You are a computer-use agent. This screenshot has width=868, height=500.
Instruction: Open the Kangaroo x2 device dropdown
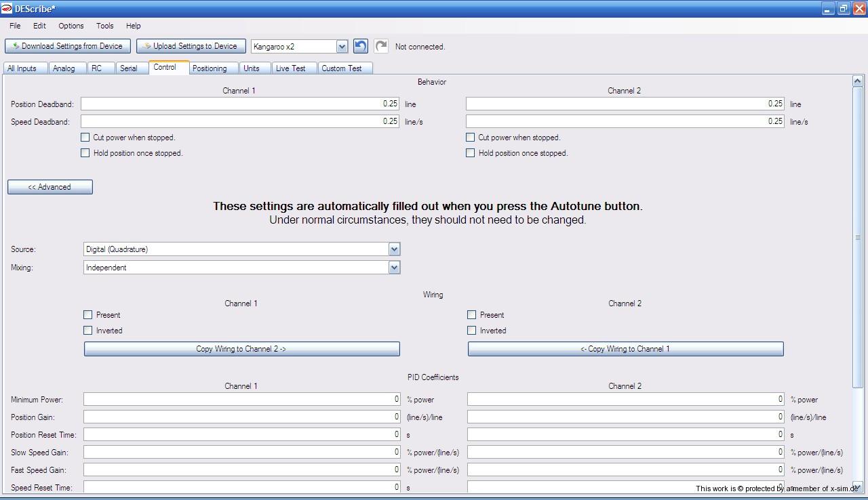(342, 47)
